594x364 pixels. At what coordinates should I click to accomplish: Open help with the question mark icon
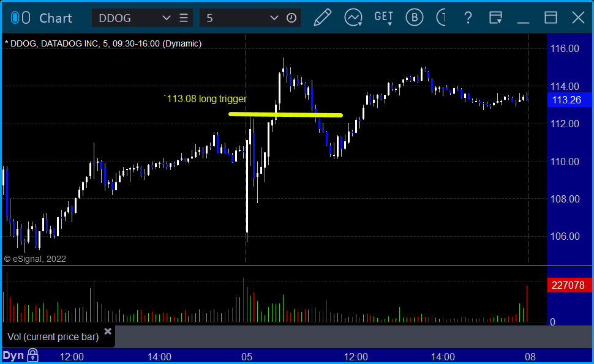click(468, 18)
